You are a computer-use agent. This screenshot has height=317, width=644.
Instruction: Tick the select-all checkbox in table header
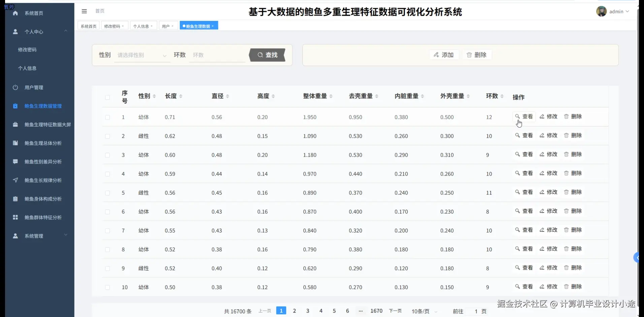[x=107, y=97]
